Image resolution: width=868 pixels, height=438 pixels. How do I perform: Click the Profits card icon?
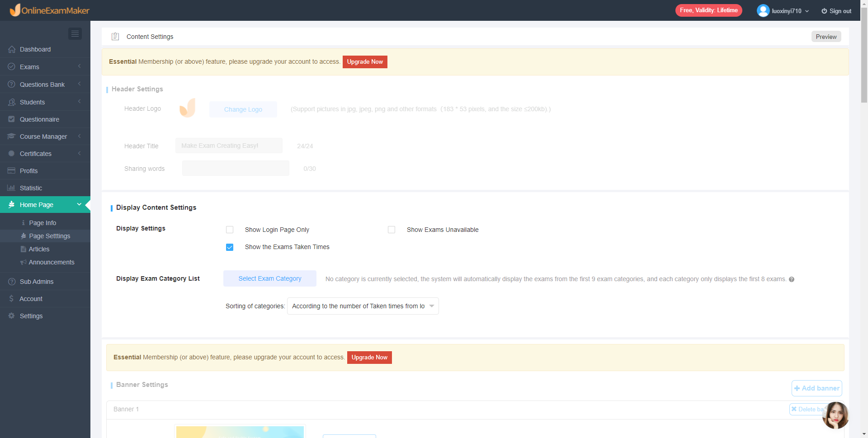(11, 171)
